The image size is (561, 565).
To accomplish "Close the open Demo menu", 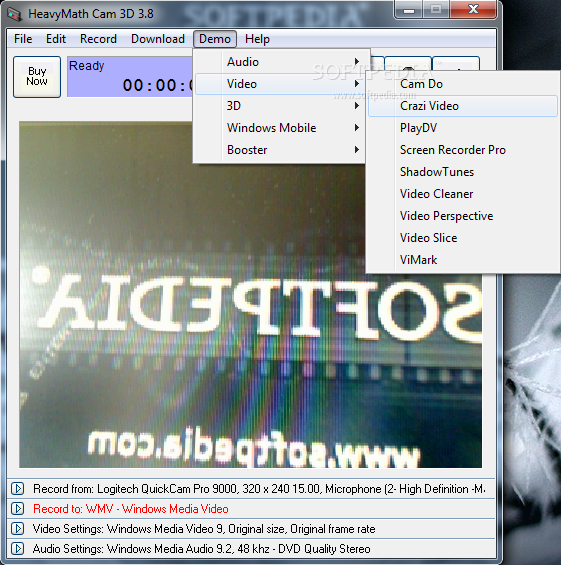I will [x=215, y=39].
